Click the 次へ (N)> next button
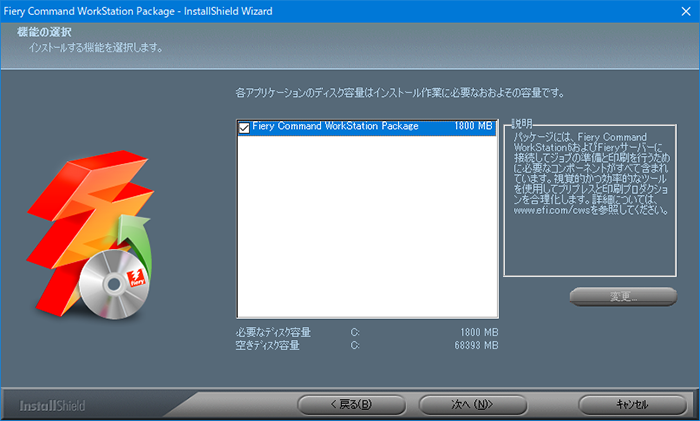 (473, 405)
